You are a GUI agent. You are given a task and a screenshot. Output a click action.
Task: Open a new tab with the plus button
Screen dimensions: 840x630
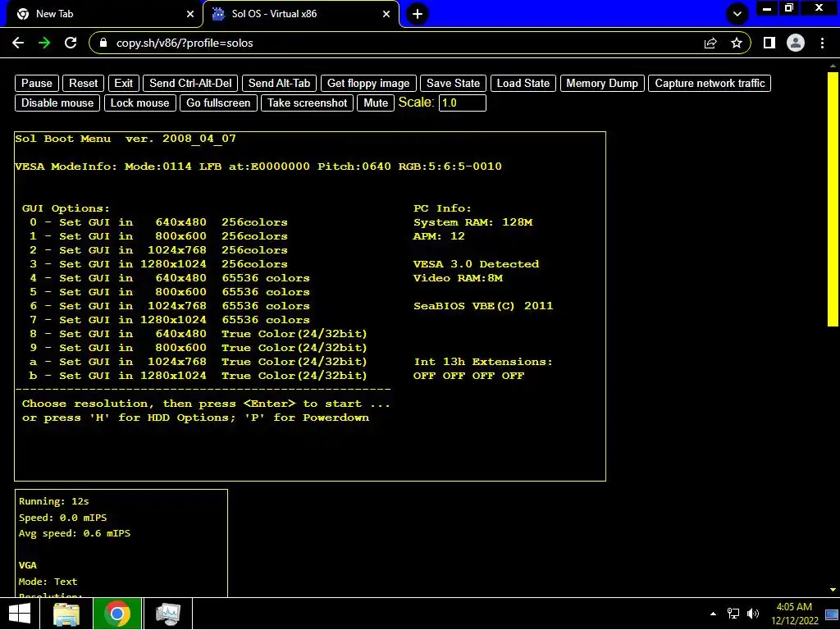(418, 14)
